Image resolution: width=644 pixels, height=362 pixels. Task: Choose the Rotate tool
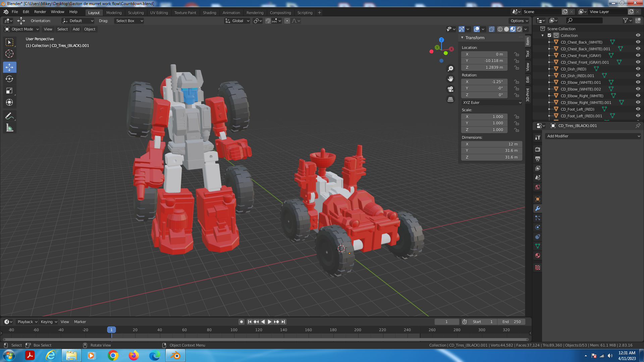coord(9,79)
